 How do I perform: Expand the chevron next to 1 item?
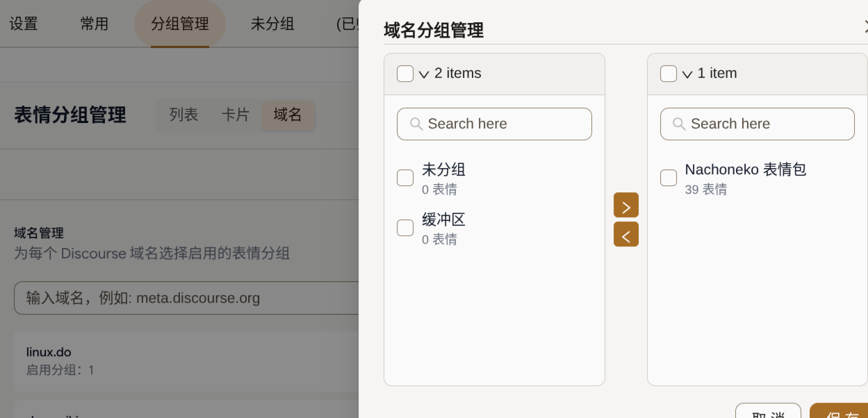click(687, 74)
